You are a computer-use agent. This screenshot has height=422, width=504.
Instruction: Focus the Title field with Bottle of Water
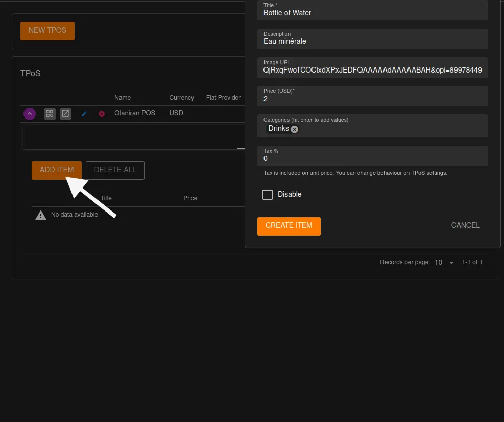pos(372,13)
